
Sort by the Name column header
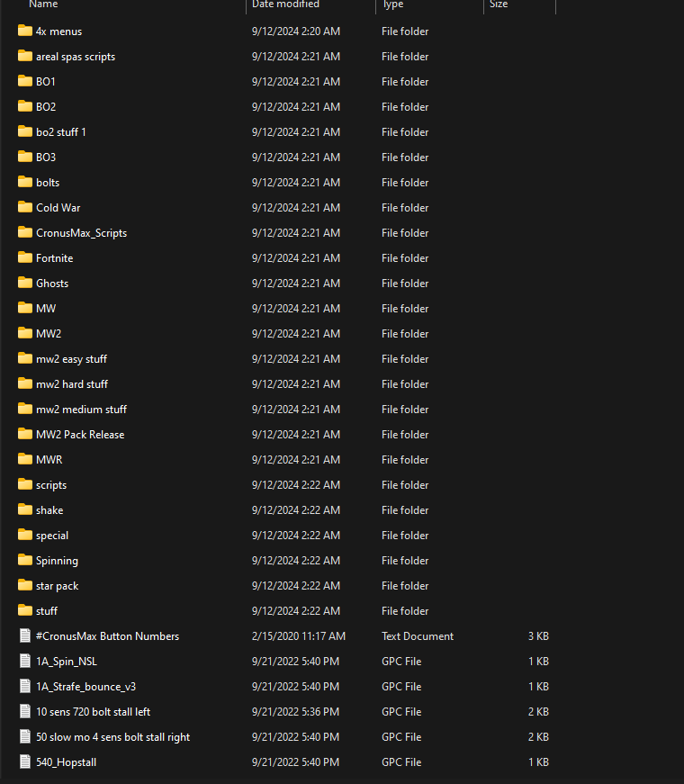pyautogui.click(x=43, y=4)
